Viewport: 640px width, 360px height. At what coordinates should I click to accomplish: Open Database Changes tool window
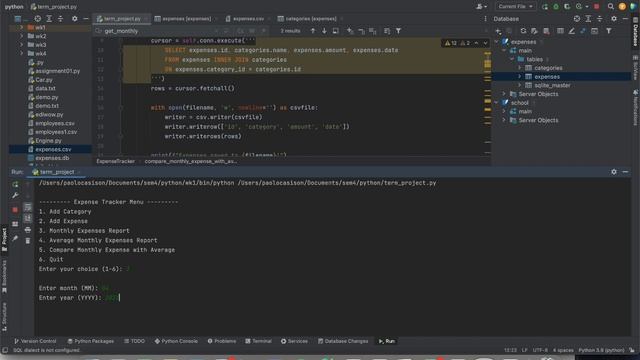343,341
